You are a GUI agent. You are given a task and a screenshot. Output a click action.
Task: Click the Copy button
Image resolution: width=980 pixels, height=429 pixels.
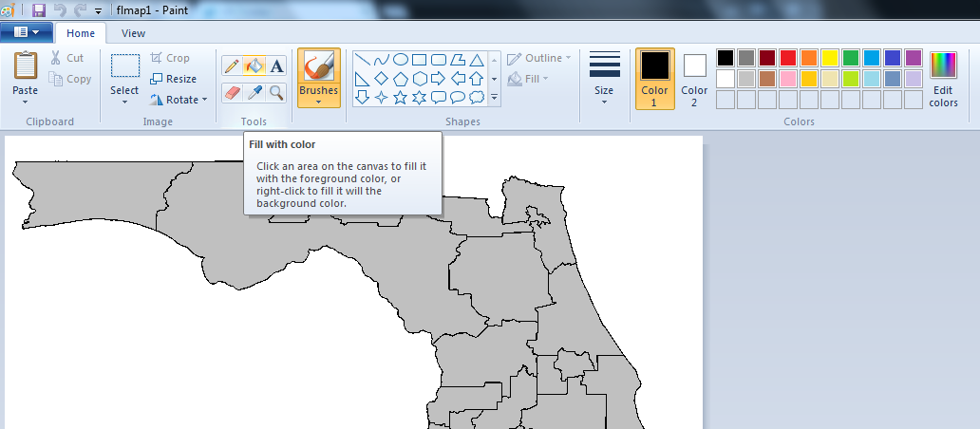click(70, 79)
